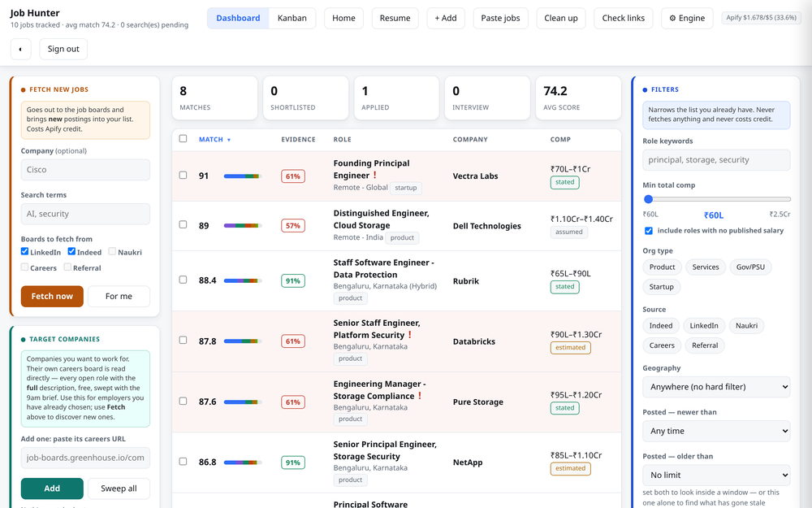
Task: Open the Posted older than dropdown
Action: point(716,475)
